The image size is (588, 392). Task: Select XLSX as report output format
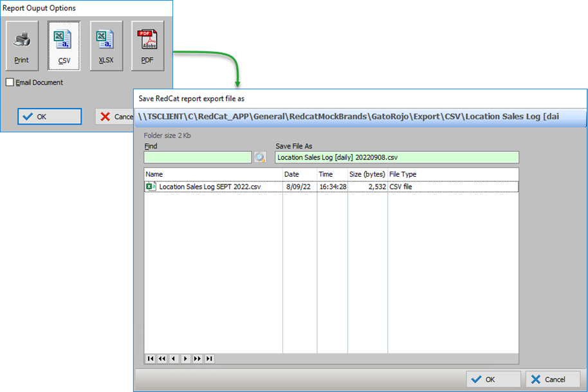(106, 46)
